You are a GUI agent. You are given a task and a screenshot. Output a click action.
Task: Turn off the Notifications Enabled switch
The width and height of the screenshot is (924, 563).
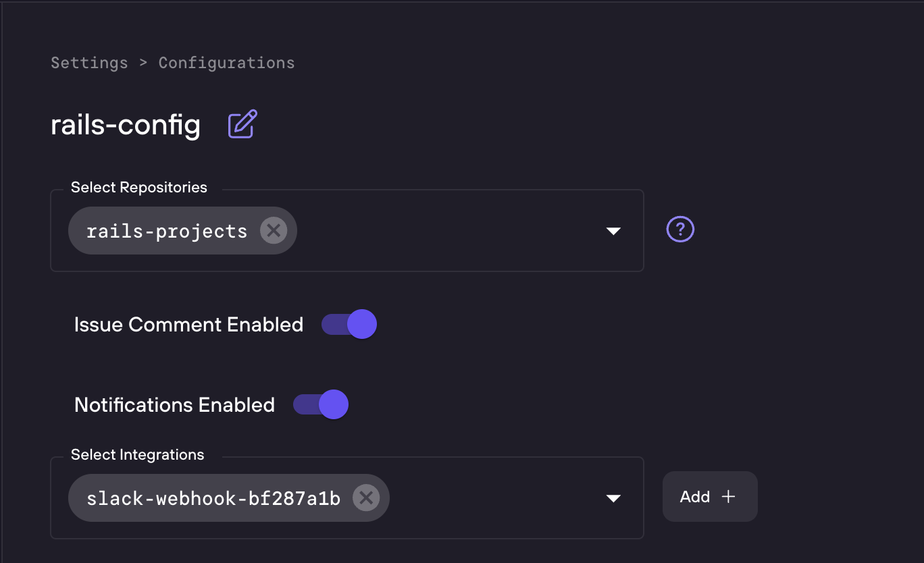click(321, 405)
